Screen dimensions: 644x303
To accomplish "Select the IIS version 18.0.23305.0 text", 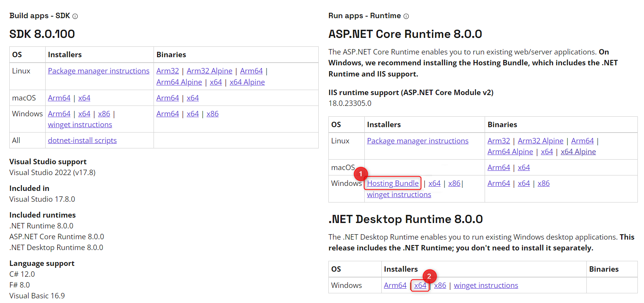I will (350, 103).
